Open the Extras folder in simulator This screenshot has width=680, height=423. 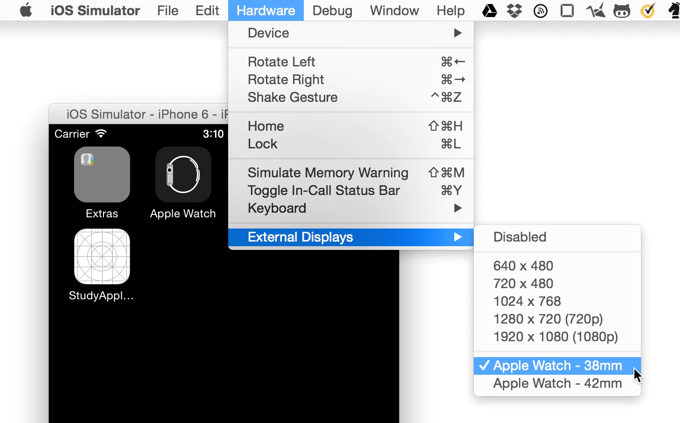tap(102, 174)
